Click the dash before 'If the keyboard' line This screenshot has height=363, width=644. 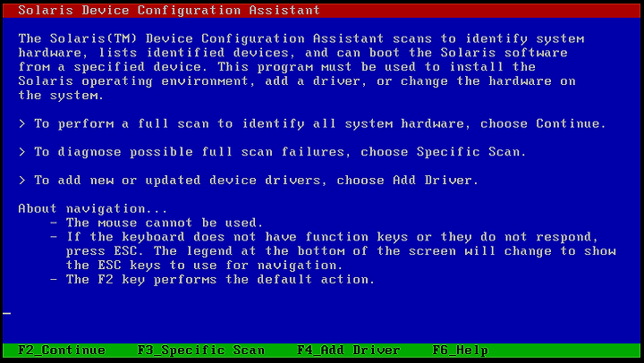tap(54, 237)
